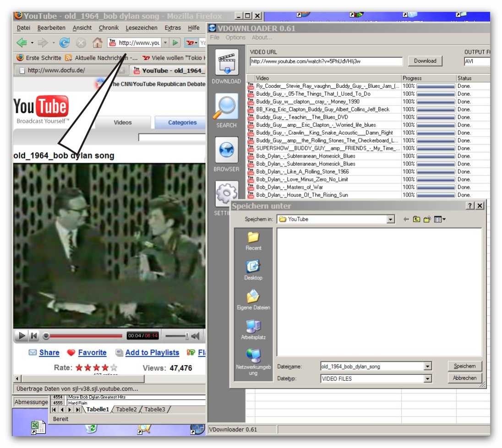502x448 pixels.
Task: Open the Excel shortcut on the desktop
Action: 38,427
